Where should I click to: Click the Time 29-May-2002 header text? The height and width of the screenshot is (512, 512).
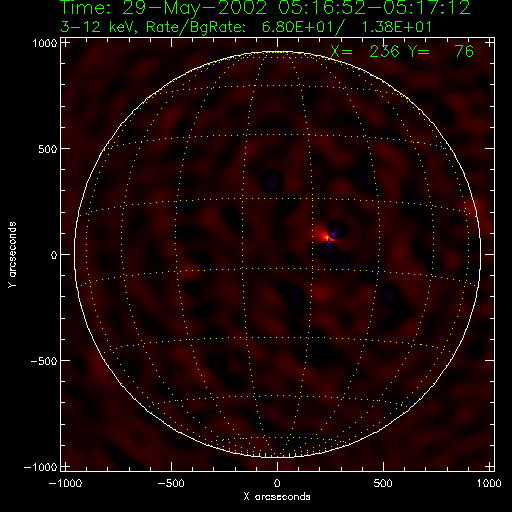tap(265, 7)
